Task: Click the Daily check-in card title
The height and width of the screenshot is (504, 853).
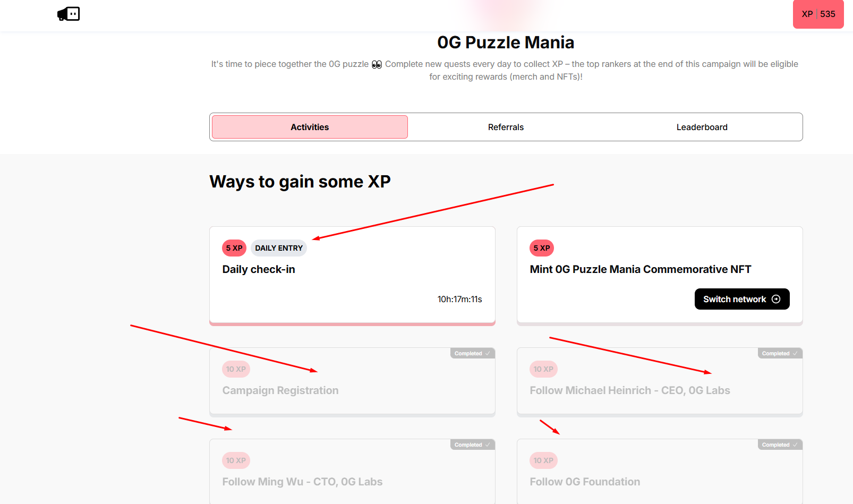Action: [259, 269]
